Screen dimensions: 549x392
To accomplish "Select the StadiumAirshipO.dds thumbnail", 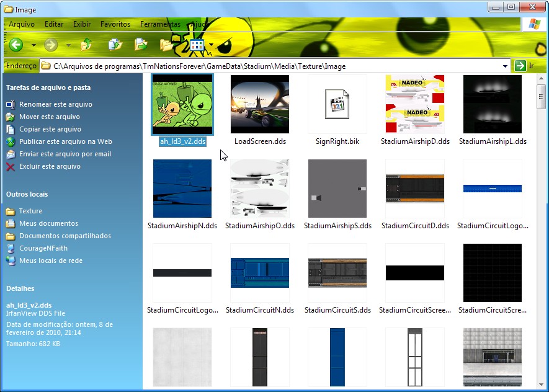I will coord(260,189).
